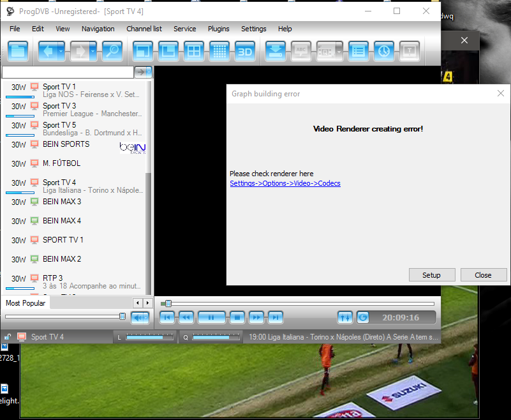This screenshot has height=420, width=511.
Task: Open the forward arrow history dropdown
Action: coord(93,51)
